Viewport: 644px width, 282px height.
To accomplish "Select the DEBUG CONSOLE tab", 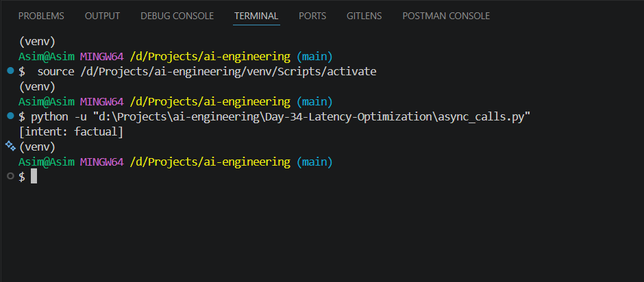I will [x=177, y=16].
